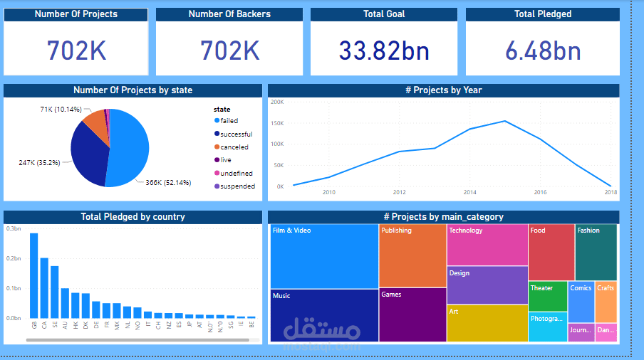Click the 2014 x-axis label
This screenshot has height=360, width=644.
(x=470, y=192)
